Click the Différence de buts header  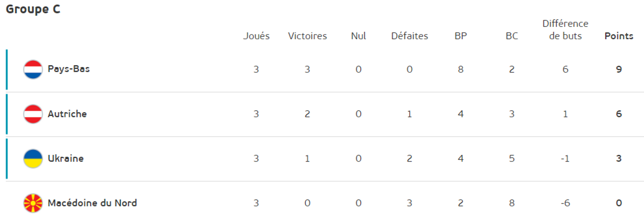click(x=565, y=30)
